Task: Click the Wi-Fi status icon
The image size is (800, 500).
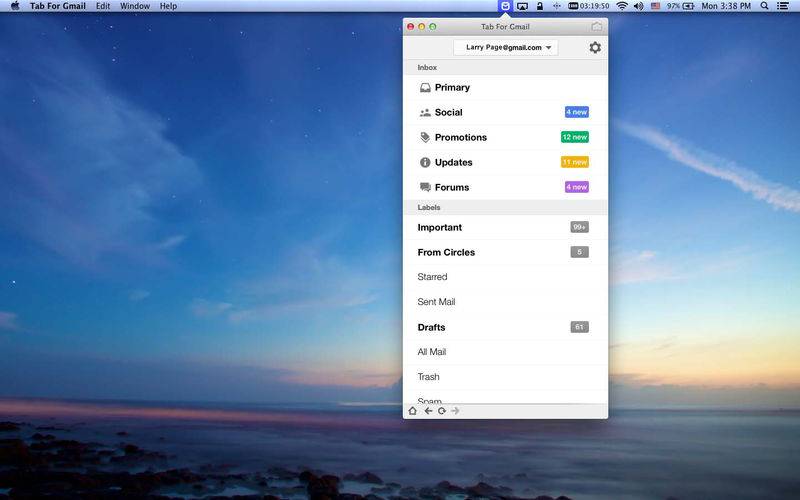Action: pos(621,6)
